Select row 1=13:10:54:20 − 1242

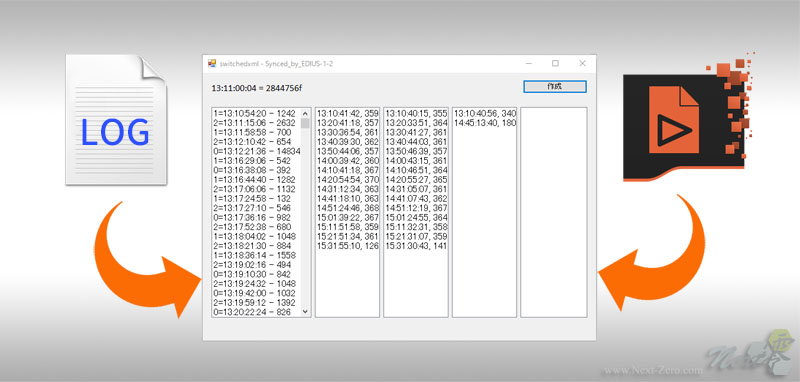(255, 113)
